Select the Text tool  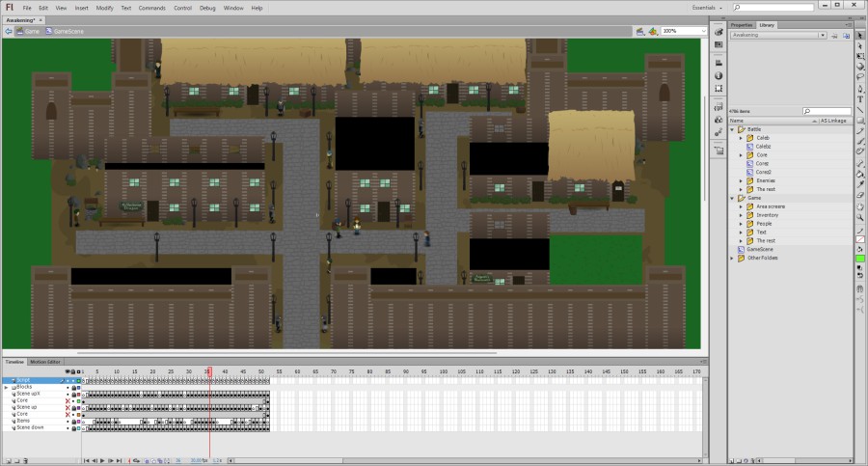click(860, 98)
